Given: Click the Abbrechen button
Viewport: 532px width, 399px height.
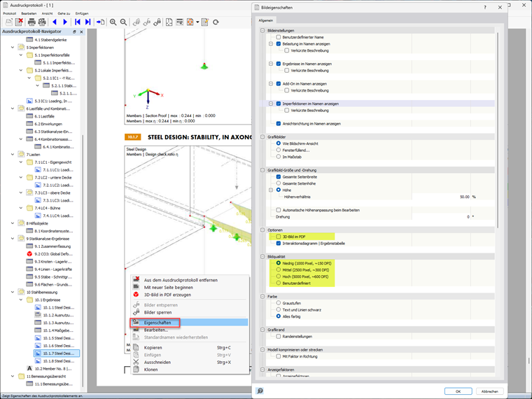Looking at the screenshot, I should (x=489, y=391).
